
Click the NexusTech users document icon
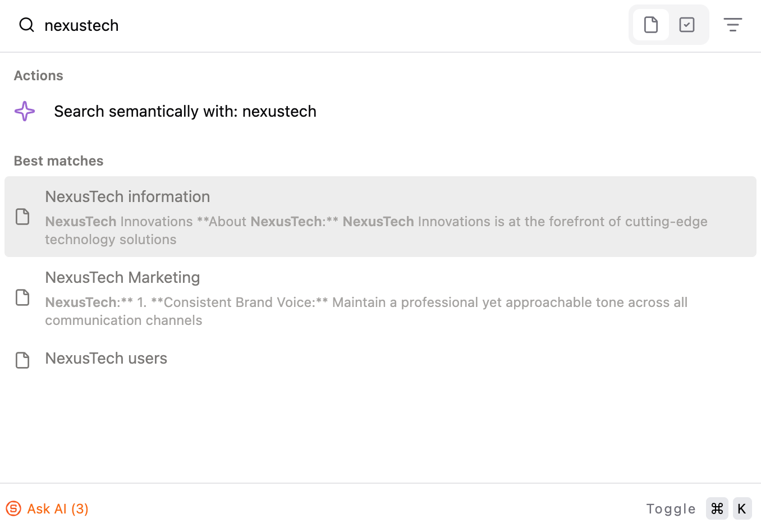coord(22,360)
